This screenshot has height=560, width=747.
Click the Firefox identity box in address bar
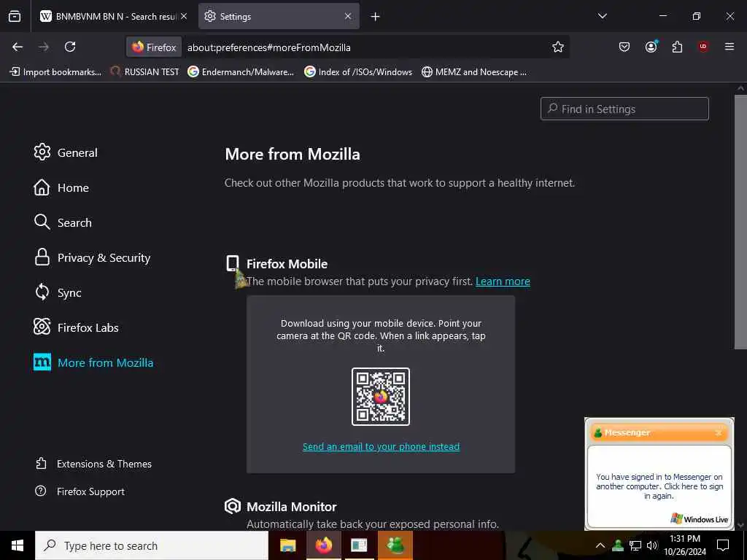point(154,47)
